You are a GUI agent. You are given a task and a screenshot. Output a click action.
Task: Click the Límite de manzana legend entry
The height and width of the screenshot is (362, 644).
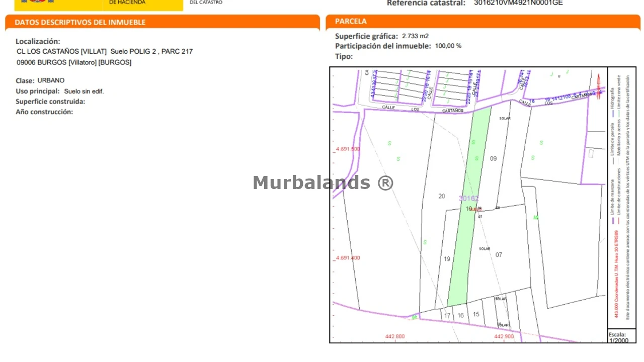coord(612,197)
